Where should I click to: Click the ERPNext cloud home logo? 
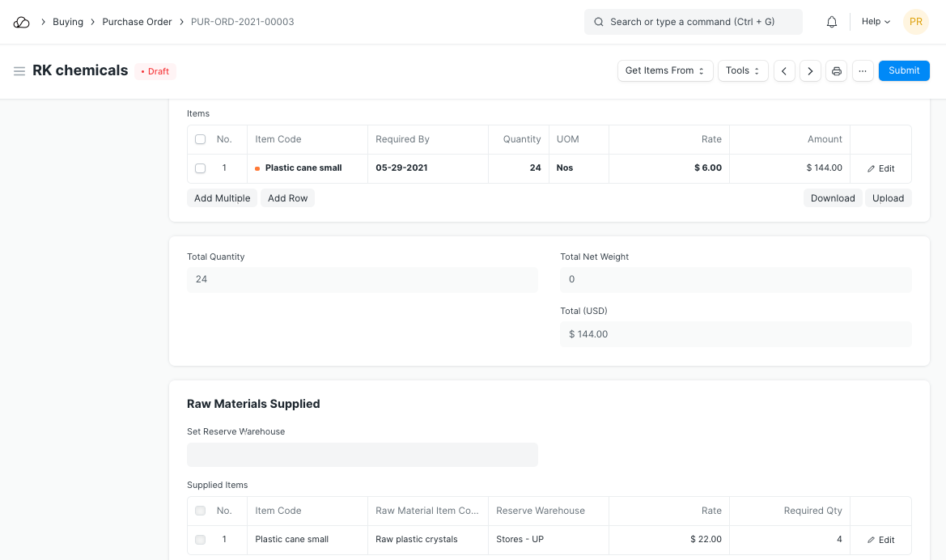22,22
